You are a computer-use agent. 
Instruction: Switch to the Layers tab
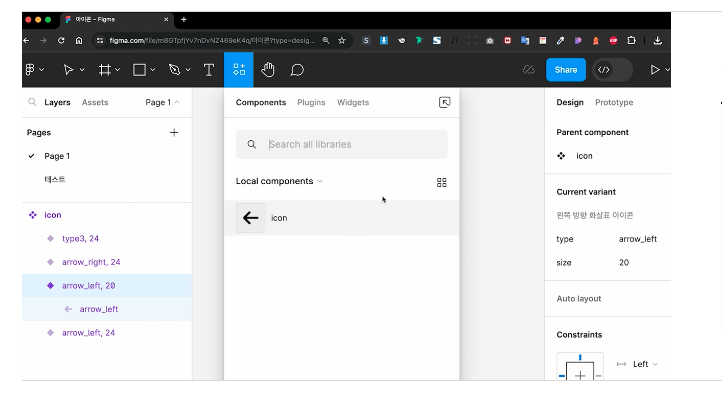pos(57,102)
